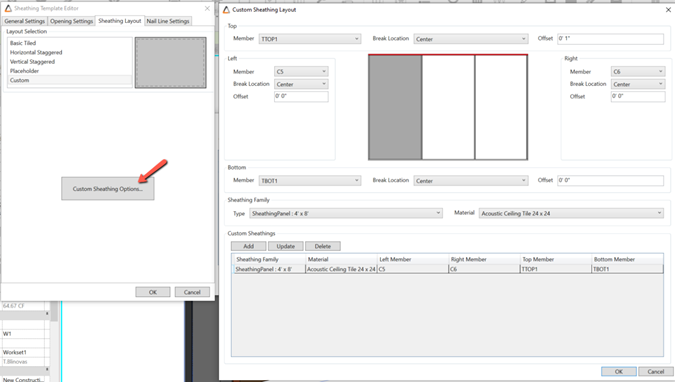Click Update in Custom Sheathings
The image size is (675, 382).
(x=285, y=246)
